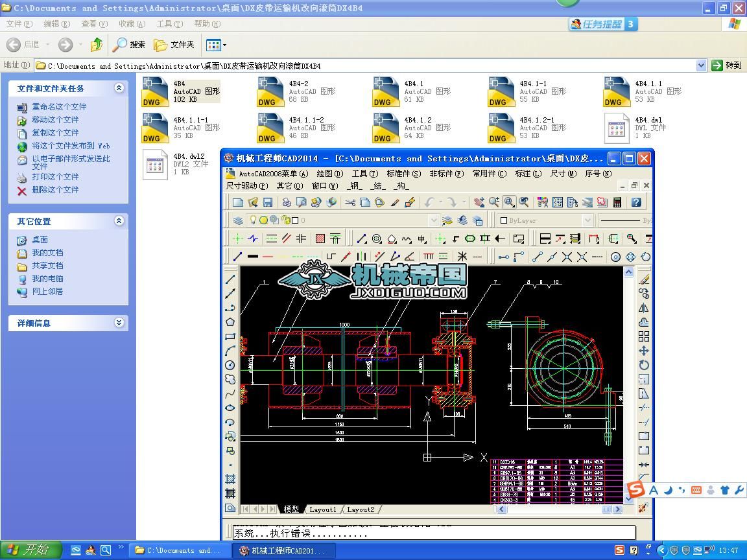Click the New drawing icon in CAD toolbar
The width and height of the screenshot is (747, 560).
coord(238,202)
